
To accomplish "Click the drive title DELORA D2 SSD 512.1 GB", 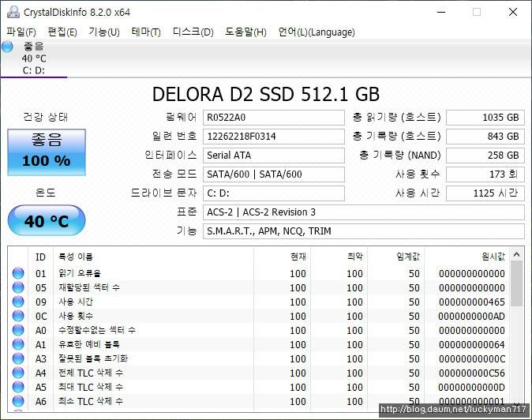I will tap(266, 94).
